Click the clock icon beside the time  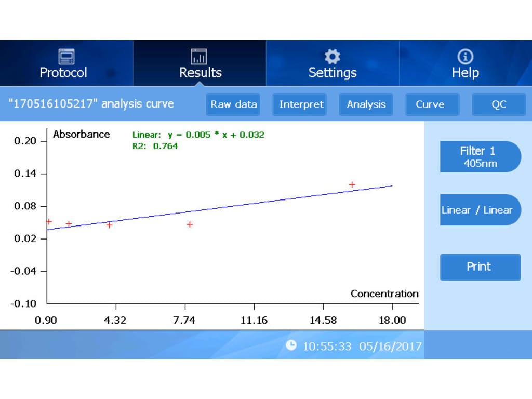coord(291,345)
